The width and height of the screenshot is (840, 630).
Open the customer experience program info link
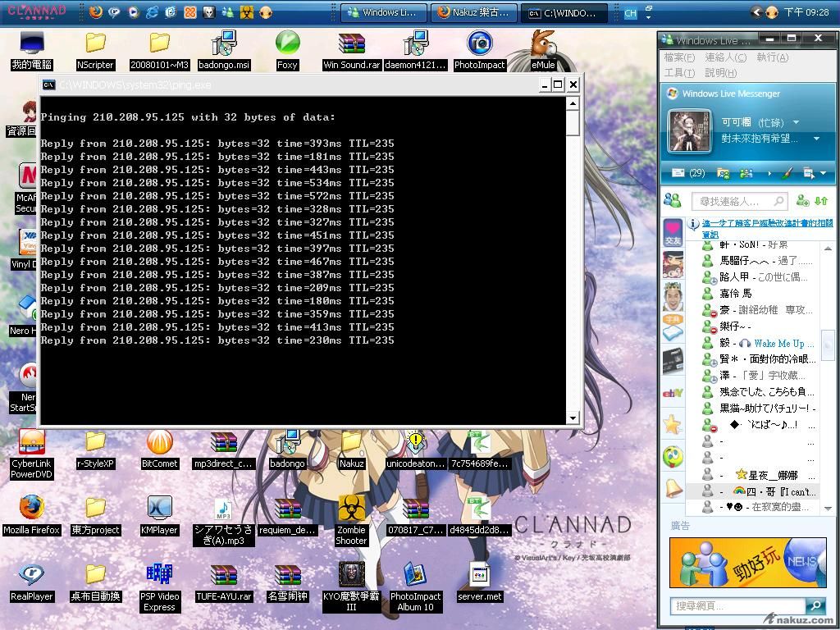click(767, 228)
